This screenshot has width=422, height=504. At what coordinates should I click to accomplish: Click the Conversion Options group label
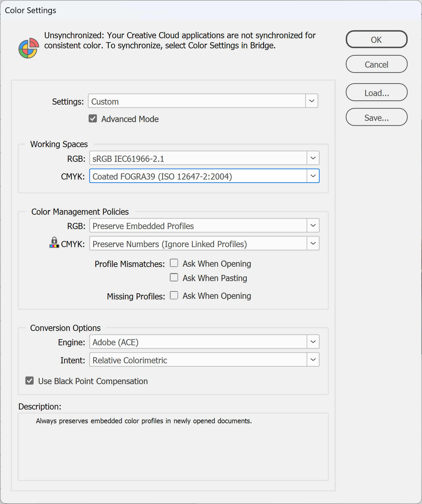click(65, 328)
